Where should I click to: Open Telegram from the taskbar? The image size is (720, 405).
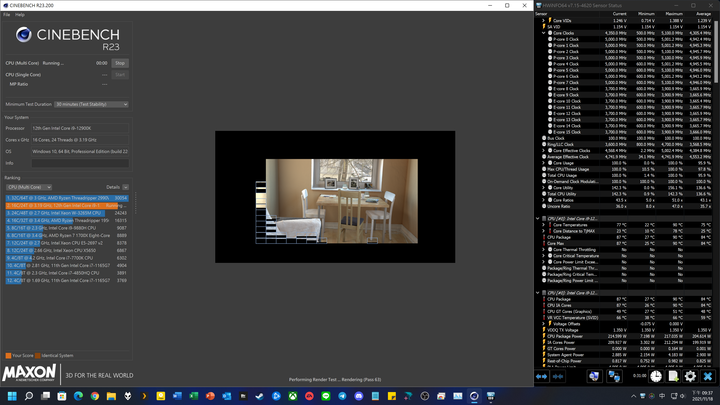tap(342, 396)
